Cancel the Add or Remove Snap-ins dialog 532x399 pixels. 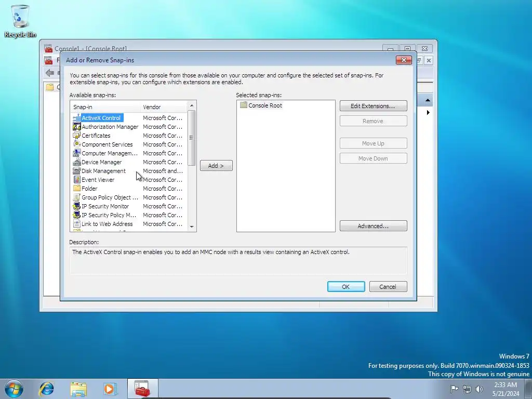(388, 287)
